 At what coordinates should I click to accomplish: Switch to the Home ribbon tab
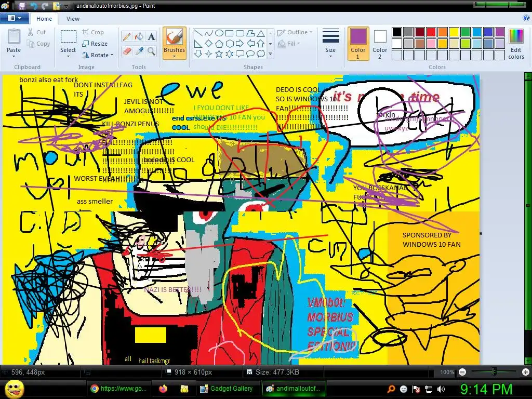[x=44, y=19]
